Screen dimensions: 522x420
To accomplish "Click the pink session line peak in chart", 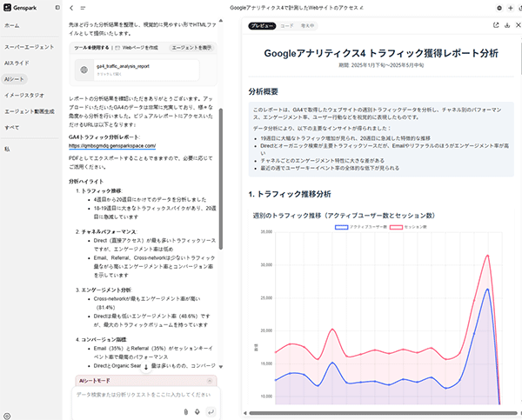I will pos(488,256).
